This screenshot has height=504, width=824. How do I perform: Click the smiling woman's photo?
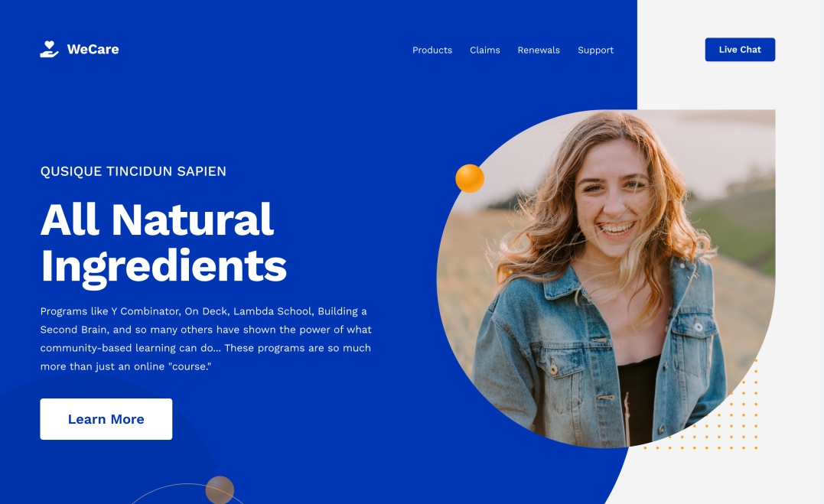[606, 278]
